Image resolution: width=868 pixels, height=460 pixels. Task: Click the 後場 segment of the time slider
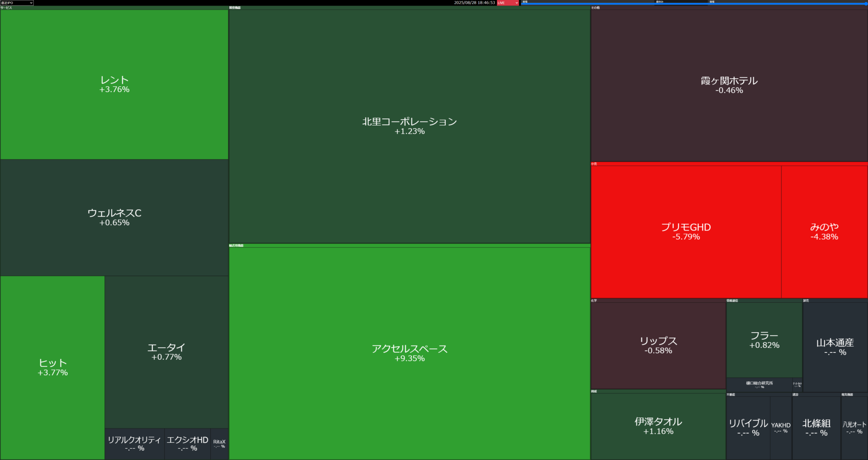coord(788,3)
